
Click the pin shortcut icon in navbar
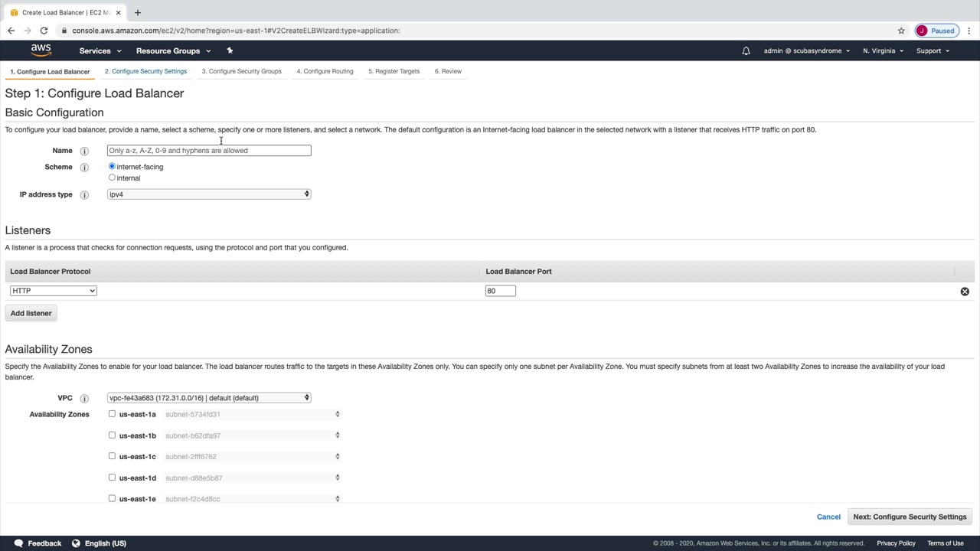(x=230, y=51)
